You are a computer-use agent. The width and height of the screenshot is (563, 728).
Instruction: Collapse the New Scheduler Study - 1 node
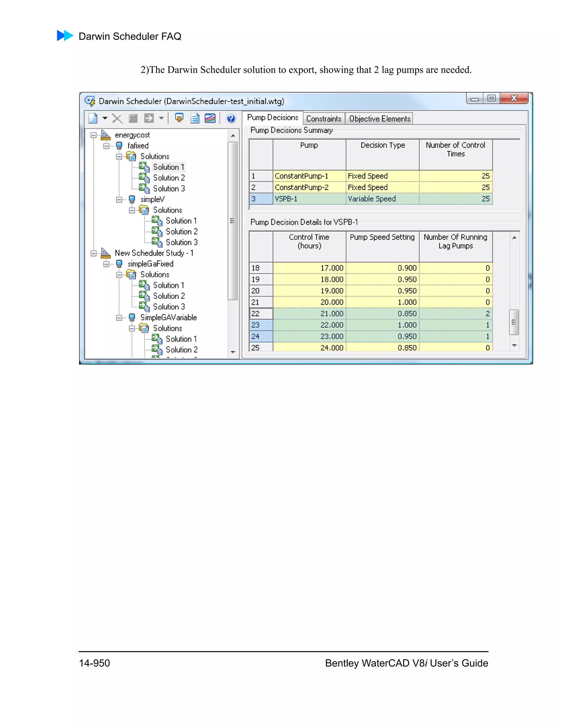tap(93, 253)
